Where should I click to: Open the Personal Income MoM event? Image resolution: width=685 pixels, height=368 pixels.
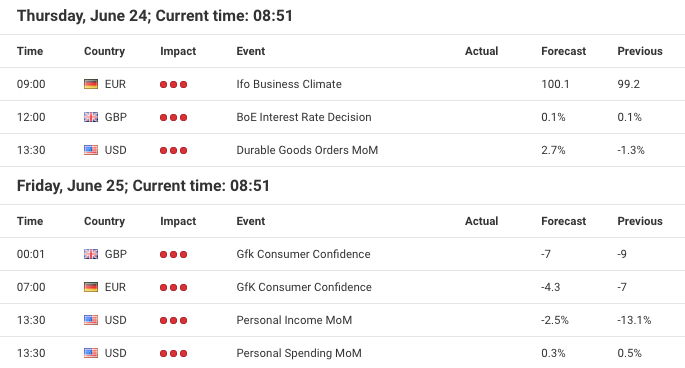point(294,320)
